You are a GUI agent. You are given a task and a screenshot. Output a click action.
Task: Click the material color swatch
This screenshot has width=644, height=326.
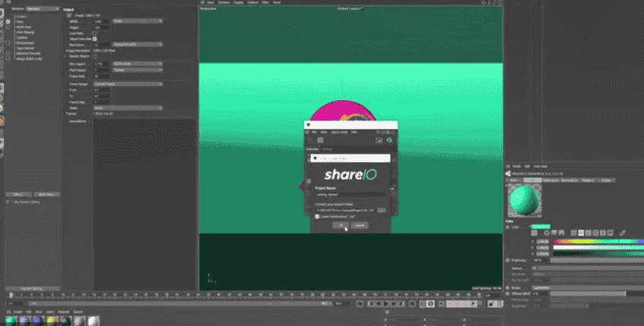tap(541, 227)
